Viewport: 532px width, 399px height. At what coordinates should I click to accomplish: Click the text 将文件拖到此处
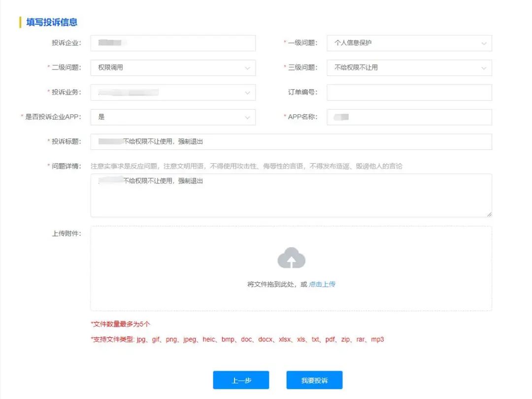(270, 284)
